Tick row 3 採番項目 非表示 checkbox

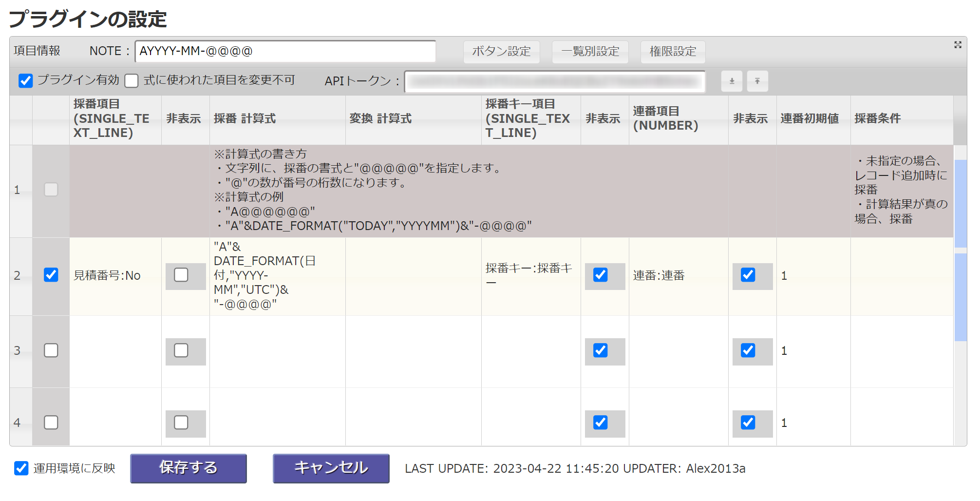[x=181, y=350]
